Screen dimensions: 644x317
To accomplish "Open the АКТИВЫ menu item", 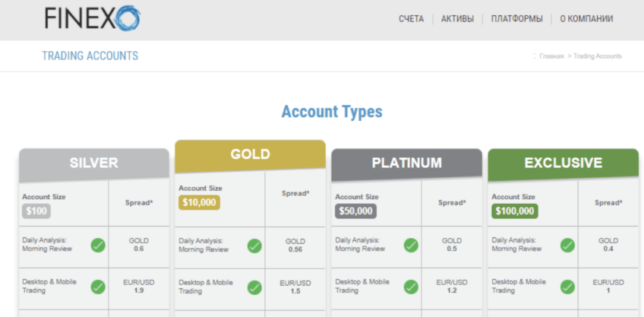I will click(x=457, y=19).
